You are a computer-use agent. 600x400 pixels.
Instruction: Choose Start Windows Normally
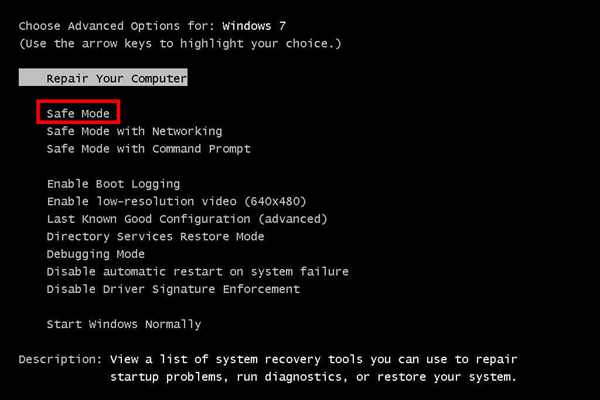point(123,324)
